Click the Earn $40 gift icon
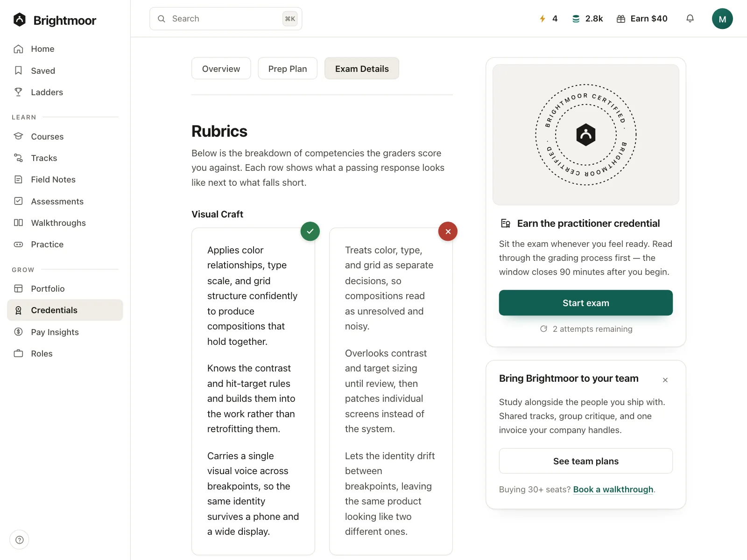 click(621, 19)
